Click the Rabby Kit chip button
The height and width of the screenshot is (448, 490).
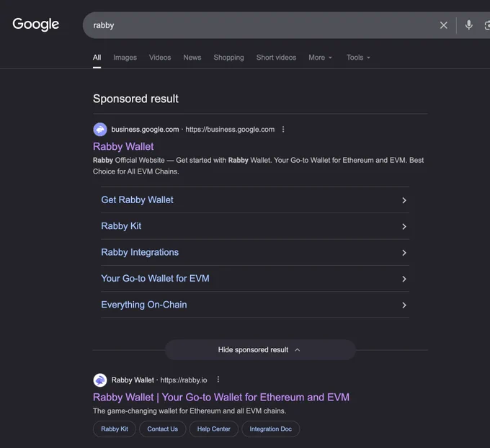[115, 429]
